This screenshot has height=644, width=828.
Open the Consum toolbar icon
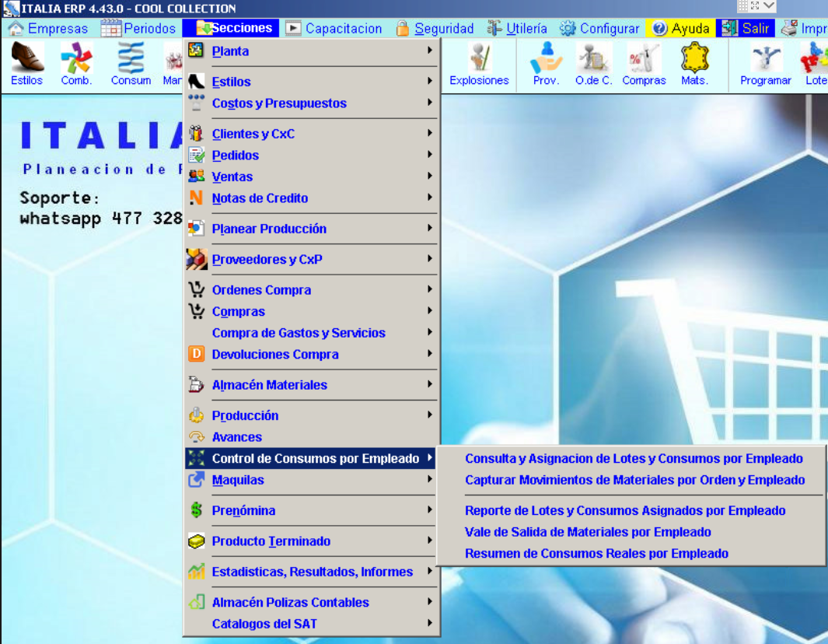tap(131, 64)
